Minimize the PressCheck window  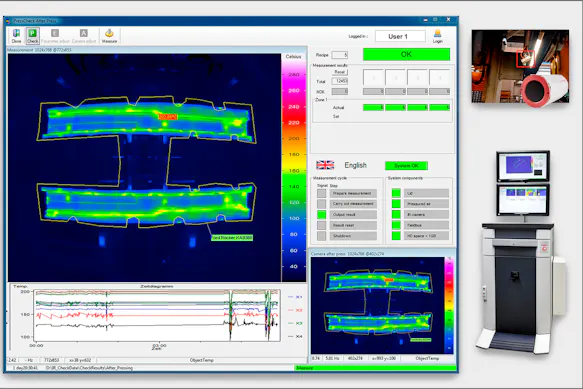pos(426,20)
